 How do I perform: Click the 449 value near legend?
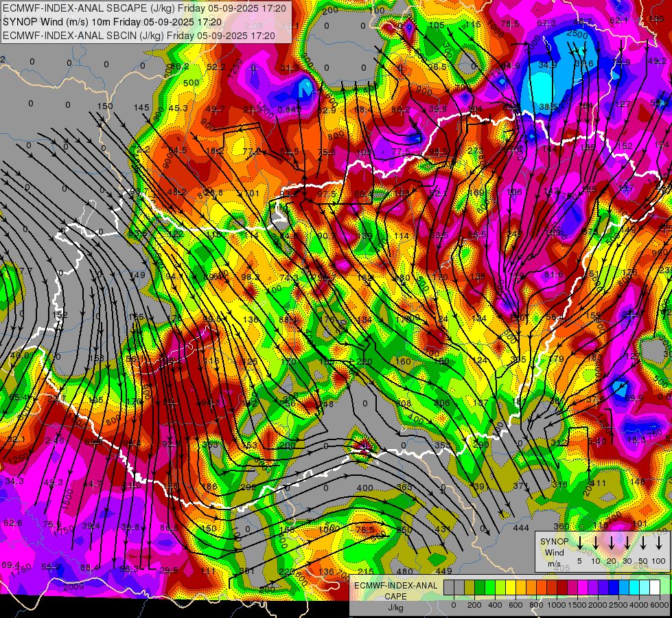tap(443, 571)
